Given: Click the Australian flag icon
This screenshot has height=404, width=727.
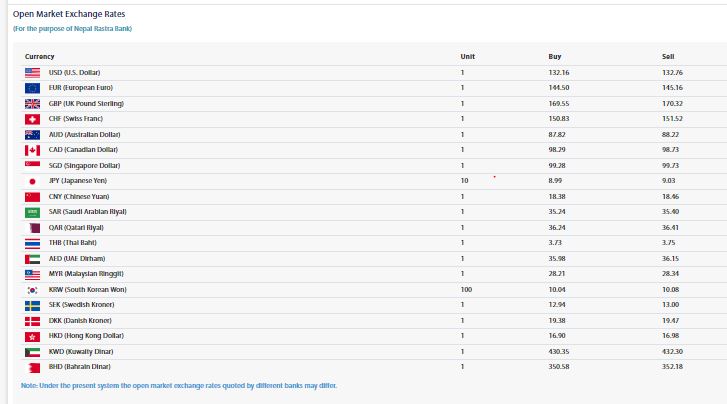Looking at the screenshot, I should 31,134.
